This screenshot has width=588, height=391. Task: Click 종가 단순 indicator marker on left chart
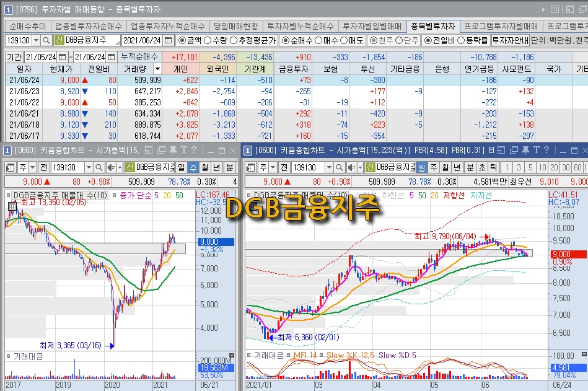(x=115, y=195)
